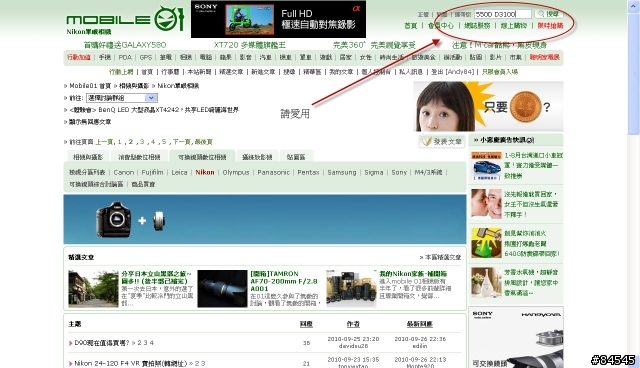This screenshot has height=368, width=640.
Task: Select the Sony sub-forum
Action: [399, 173]
